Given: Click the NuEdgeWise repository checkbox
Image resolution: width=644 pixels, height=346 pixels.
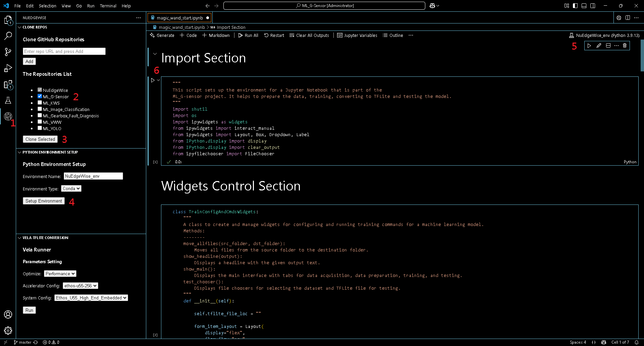Looking at the screenshot, I should [x=40, y=90].
